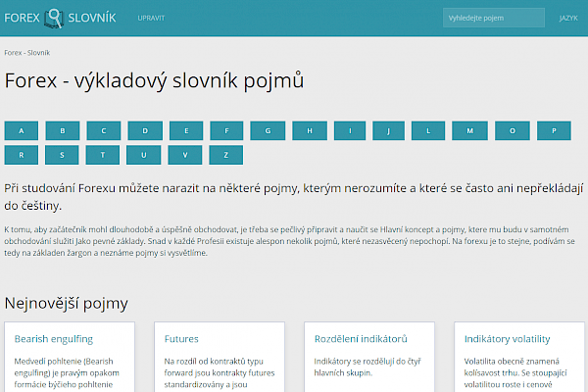
Task: Read the Rozdělení indikátorů entry
Action: tap(360, 339)
